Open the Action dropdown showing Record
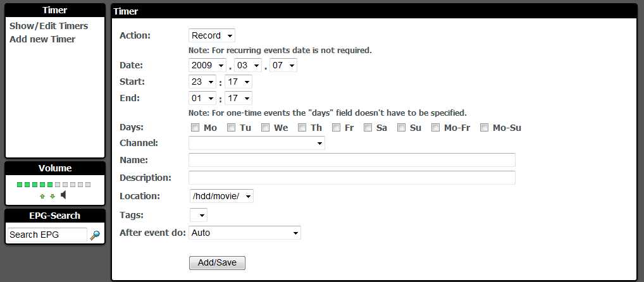Screen dimensions: 644x282 pos(211,35)
